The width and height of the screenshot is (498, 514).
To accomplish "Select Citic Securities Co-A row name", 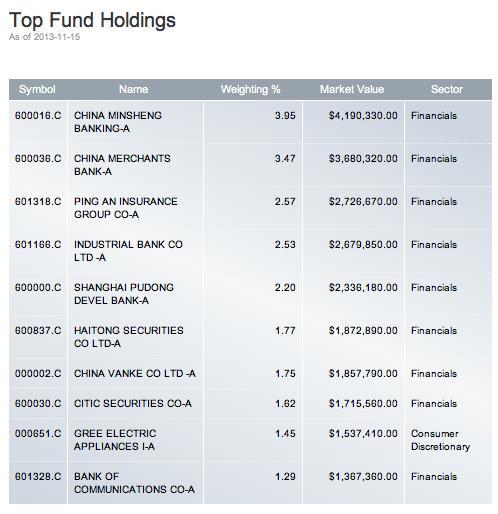I will [x=133, y=403].
